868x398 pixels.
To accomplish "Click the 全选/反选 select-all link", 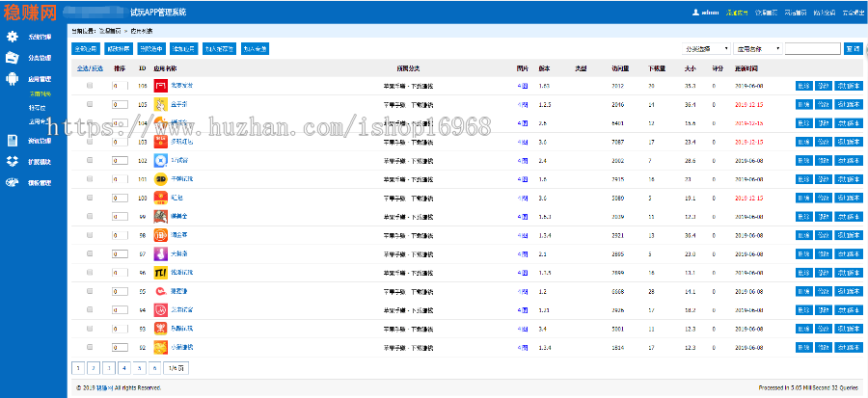I will point(90,68).
